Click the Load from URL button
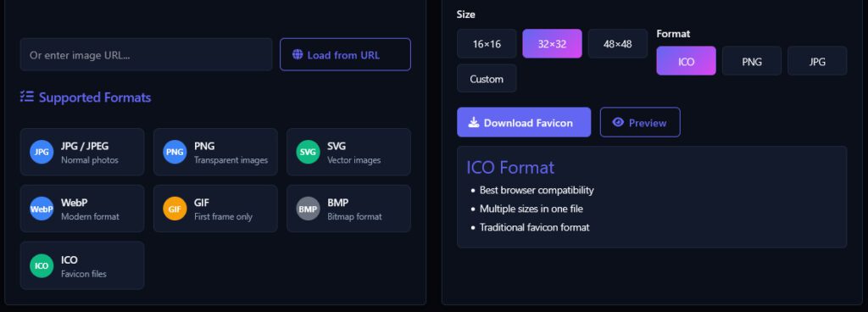The height and width of the screenshot is (312, 868). 346,54
